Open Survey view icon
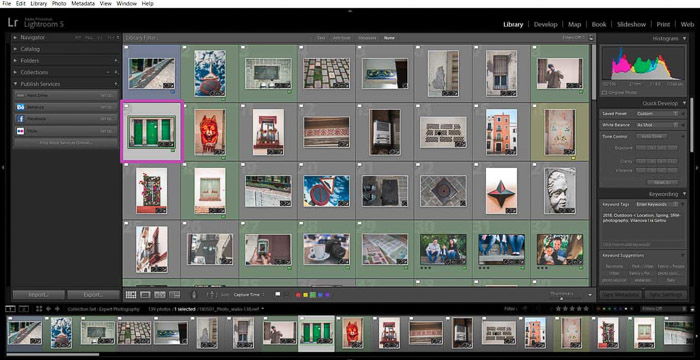The height and width of the screenshot is (360, 700). (x=175, y=294)
